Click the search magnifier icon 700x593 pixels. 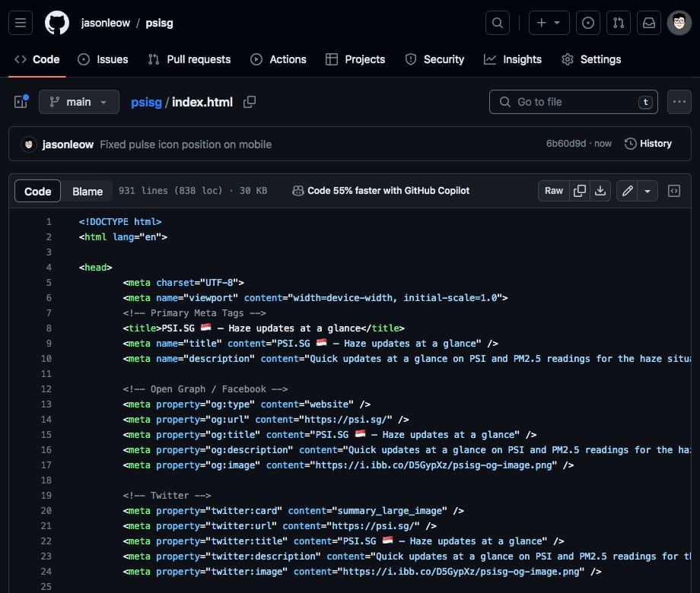click(x=498, y=23)
